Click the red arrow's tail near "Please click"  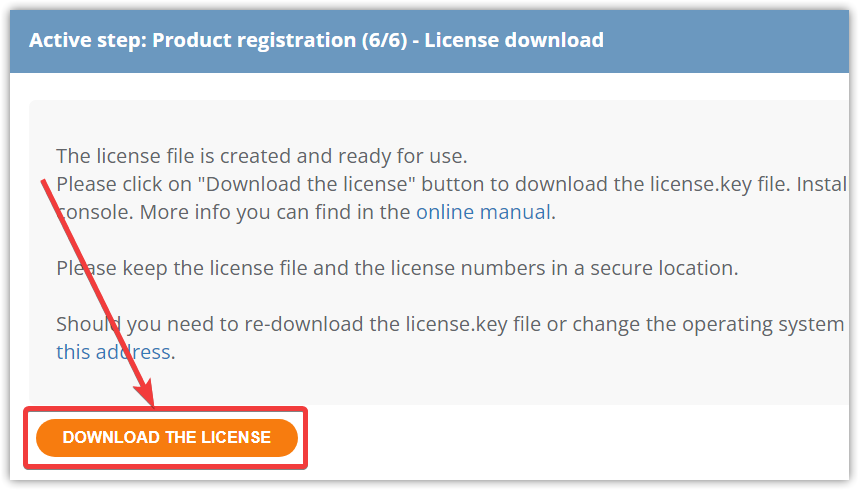(45, 185)
